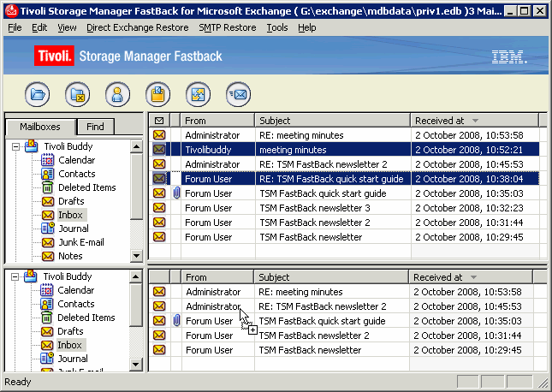This screenshot has height=392, width=552.
Task: Click Deleted Items label in lower tree
Action: 86,318
